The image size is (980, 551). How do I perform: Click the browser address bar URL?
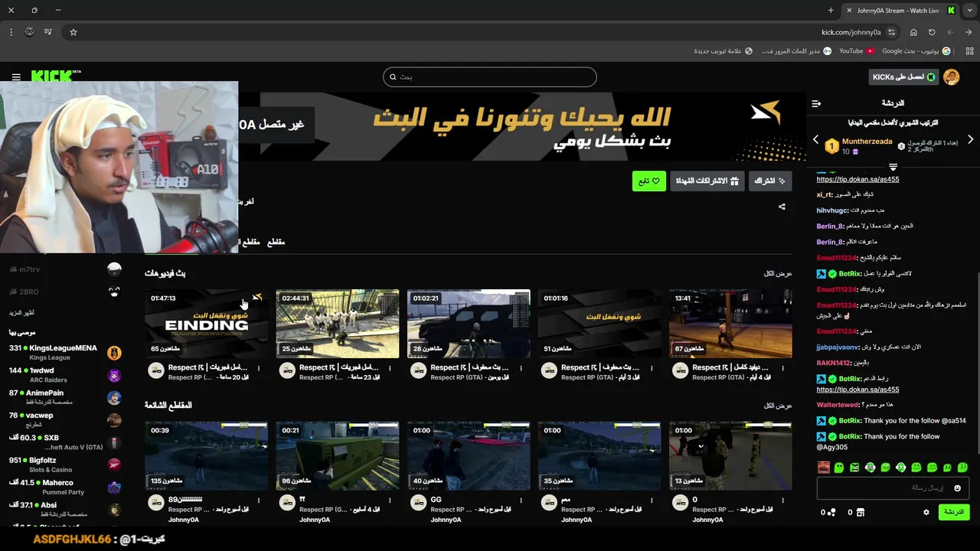pyautogui.click(x=851, y=32)
